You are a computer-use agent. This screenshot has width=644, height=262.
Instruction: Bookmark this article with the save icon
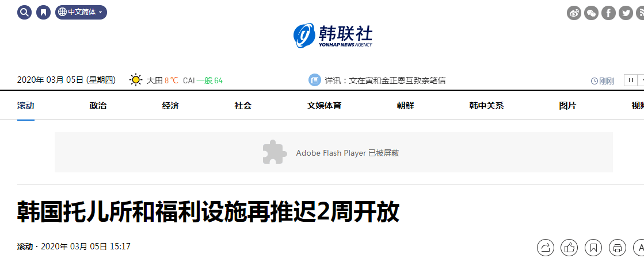click(593, 247)
